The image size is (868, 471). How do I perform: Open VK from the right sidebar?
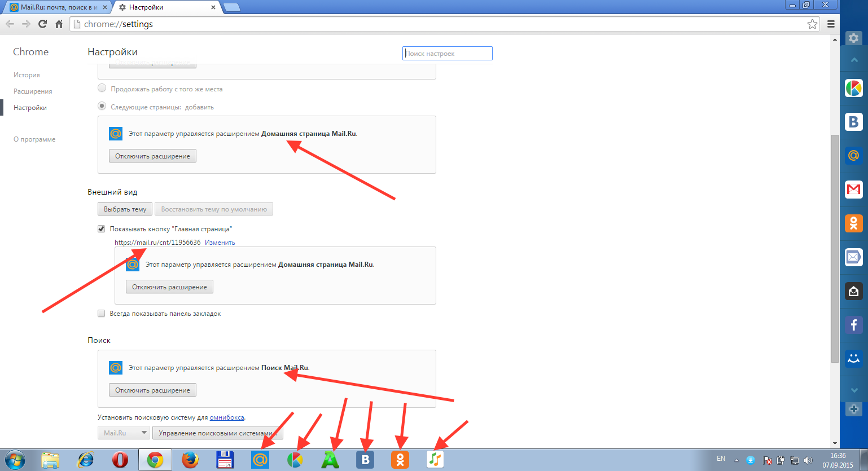[x=853, y=122]
